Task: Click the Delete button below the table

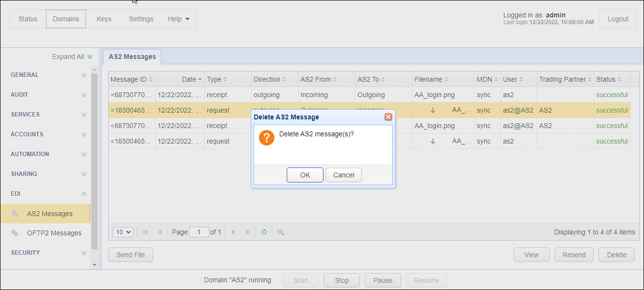Action: (x=616, y=255)
